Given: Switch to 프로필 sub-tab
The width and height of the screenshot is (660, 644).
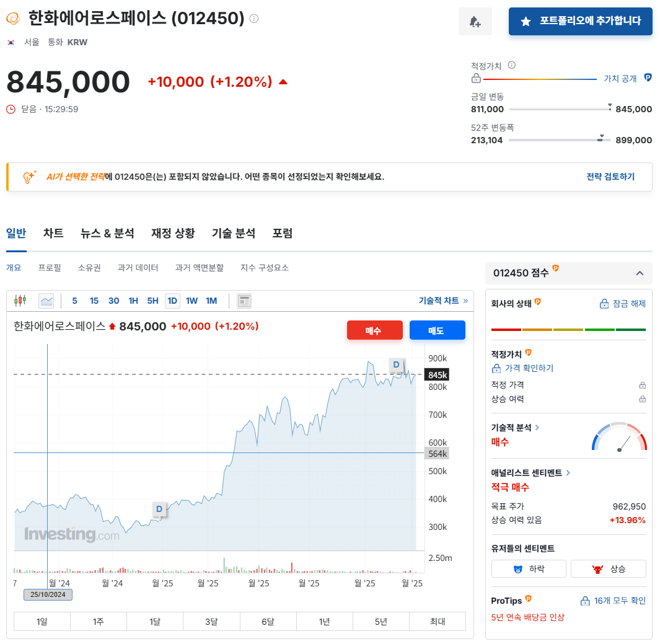Looking at the screenshot, I should (50, 268).
